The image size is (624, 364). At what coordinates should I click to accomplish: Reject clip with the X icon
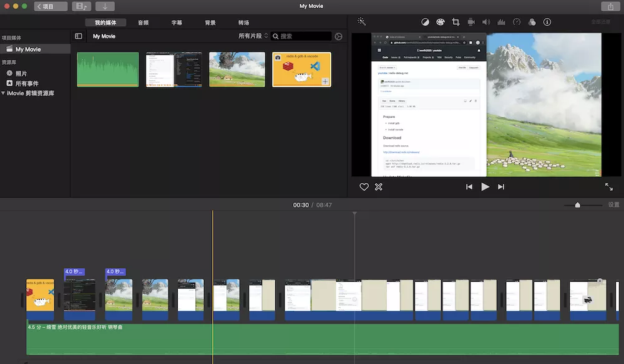[x=378, y=187]
